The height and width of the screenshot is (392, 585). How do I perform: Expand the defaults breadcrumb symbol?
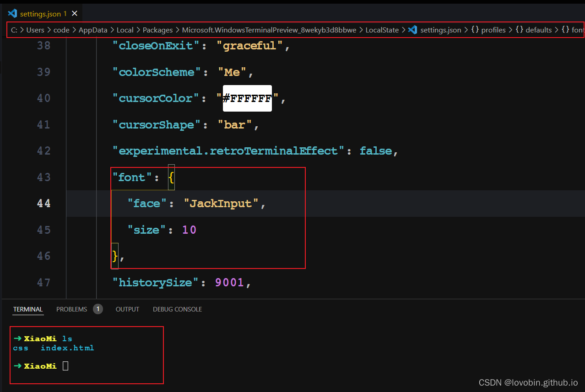(x=539, y=30)
